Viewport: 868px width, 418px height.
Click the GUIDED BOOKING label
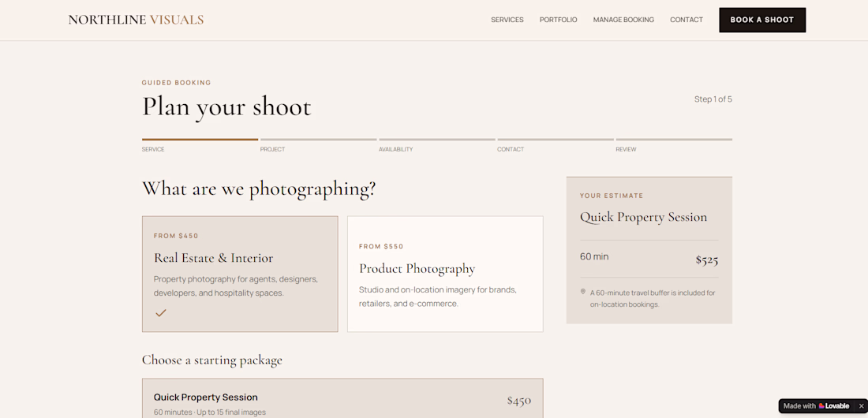point(176,83)
